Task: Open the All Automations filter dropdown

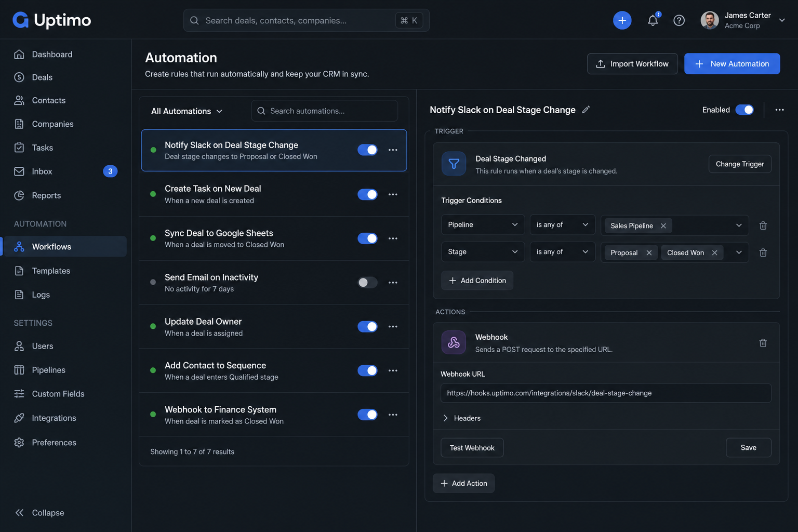Action: point(187,111)
